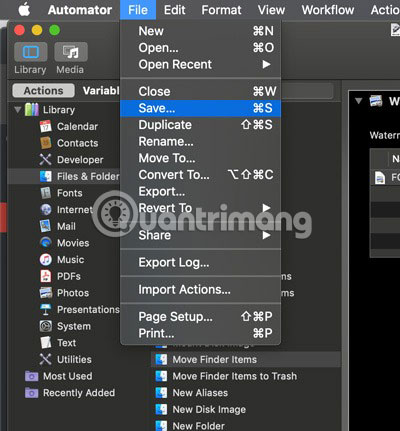
Task: Select the Most Used smart group
Action: point(68,376)
